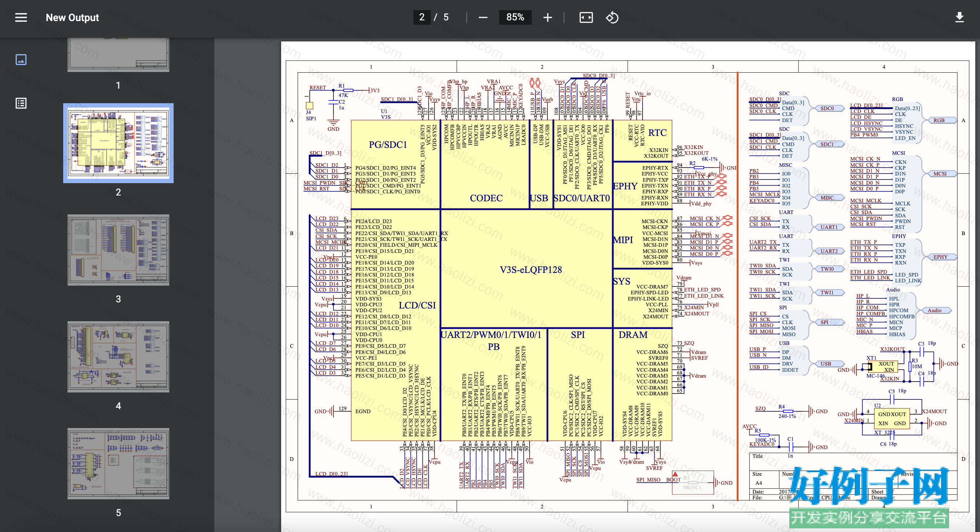
Task: Click the fit to page icon
Action: pyautogui.click(x=586, y=17)
